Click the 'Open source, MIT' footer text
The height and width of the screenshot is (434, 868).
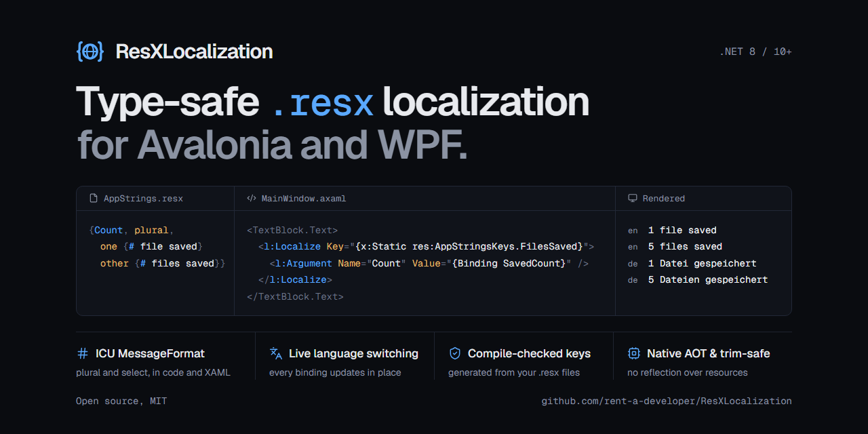121,401
